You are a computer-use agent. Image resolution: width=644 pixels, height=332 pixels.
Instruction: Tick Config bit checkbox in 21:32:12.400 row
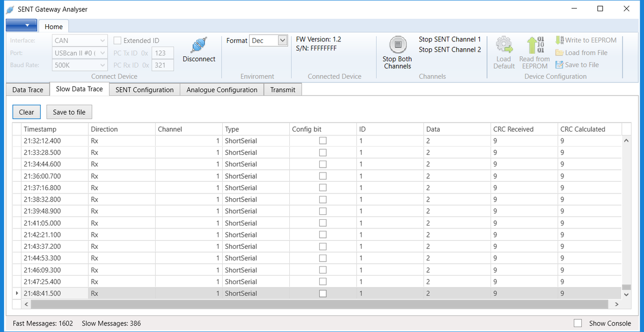click(323, 141)
